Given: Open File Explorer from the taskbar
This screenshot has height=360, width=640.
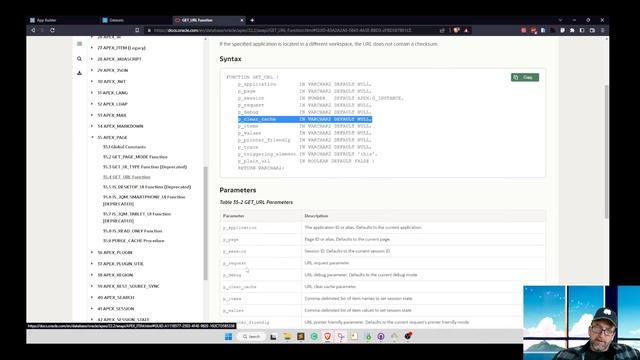Looking at the screenshot, I should (287, 336).
